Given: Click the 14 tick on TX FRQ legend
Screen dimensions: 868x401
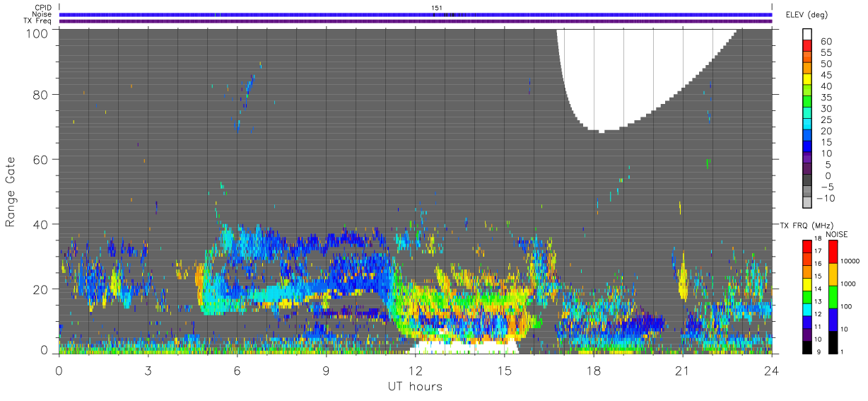Looking at the screenshot, I should click(819, 289).
